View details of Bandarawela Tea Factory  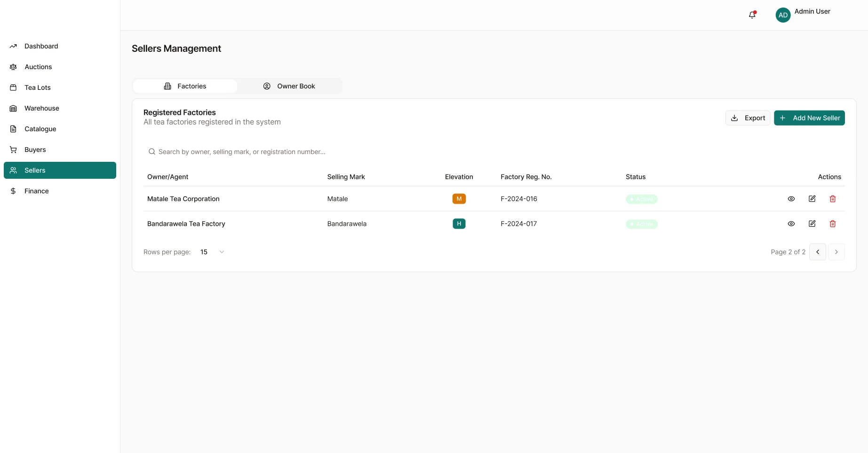tap(791, 224)
